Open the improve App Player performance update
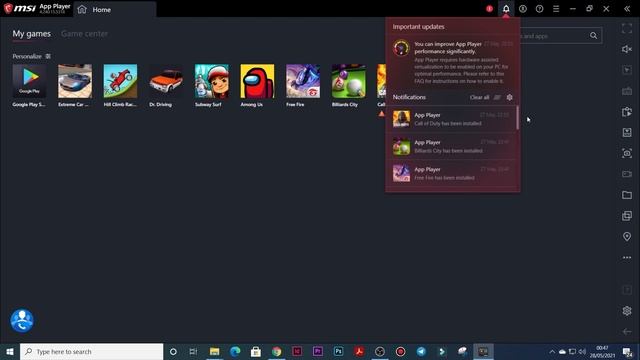 452,62
